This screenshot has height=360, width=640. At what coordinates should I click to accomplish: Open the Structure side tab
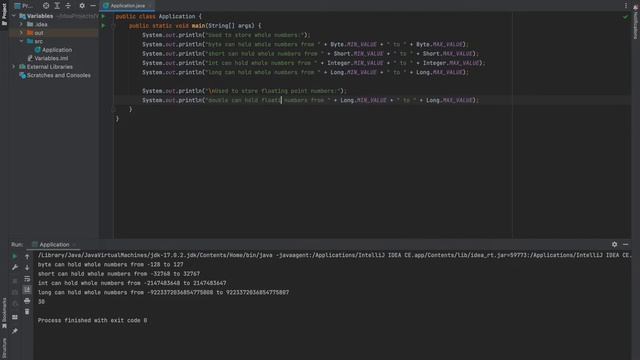4,348
